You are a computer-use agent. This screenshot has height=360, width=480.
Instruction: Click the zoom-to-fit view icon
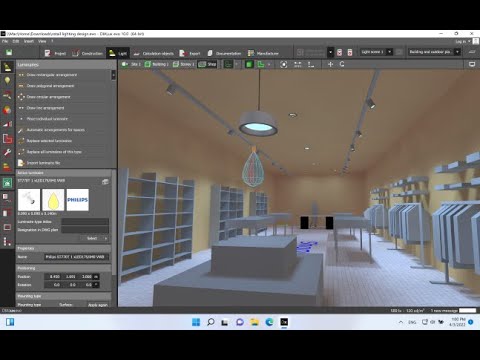(x=283, y=64)
